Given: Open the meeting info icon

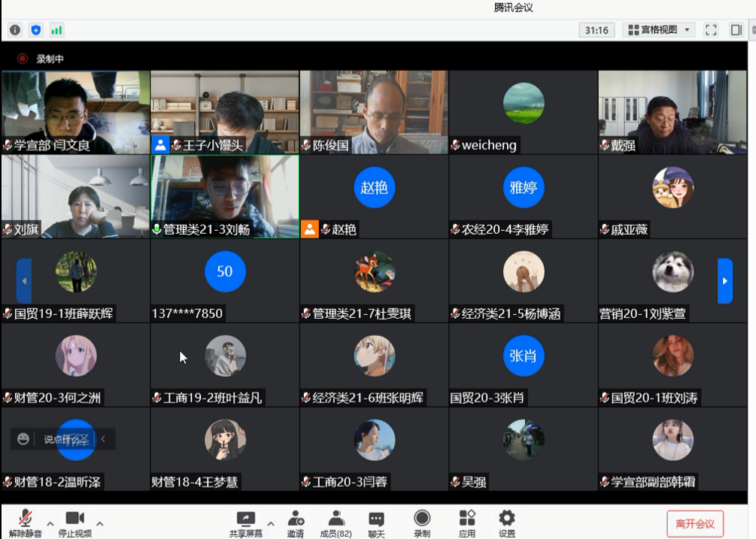Looking at the screenshot, I should tap(15, 30).
